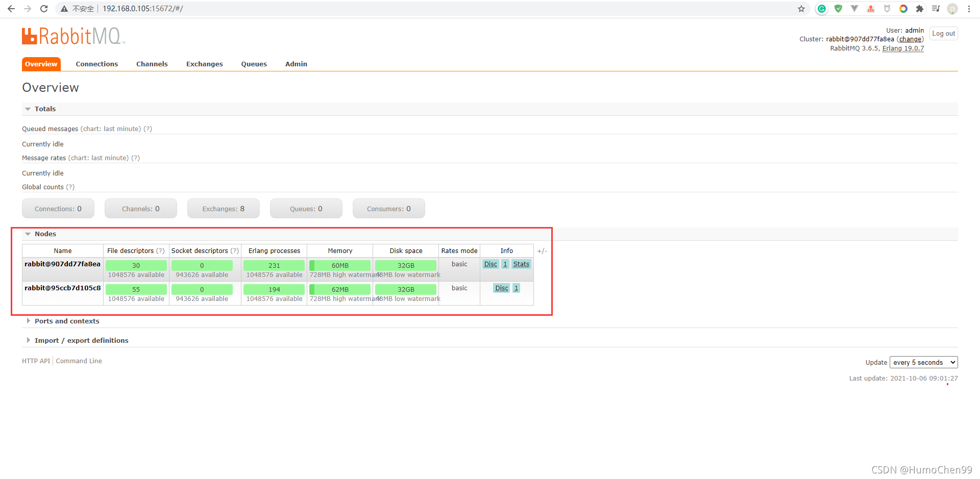Bookmark this page with the star icon
The width and height of the screenshot is (980, 479).
(801, 9)
